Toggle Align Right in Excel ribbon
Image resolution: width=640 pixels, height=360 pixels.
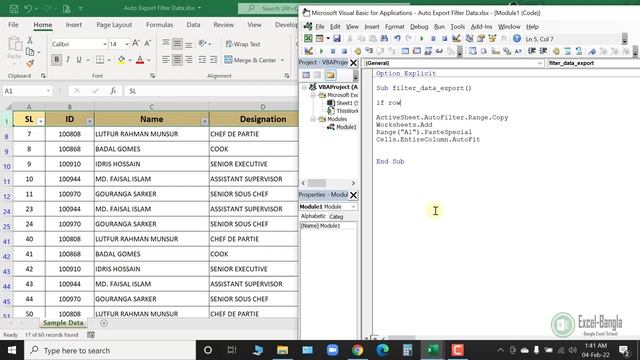point(189,60)
